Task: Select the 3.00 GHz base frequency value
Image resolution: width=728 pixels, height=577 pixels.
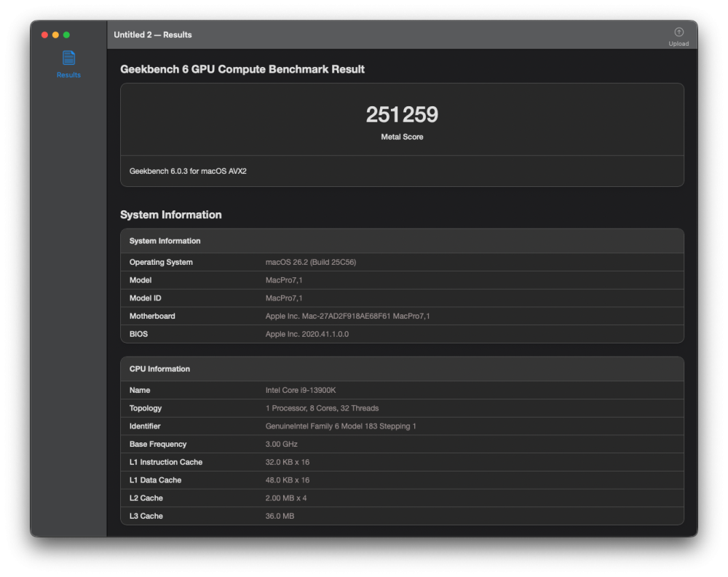Action: point(281,445)
